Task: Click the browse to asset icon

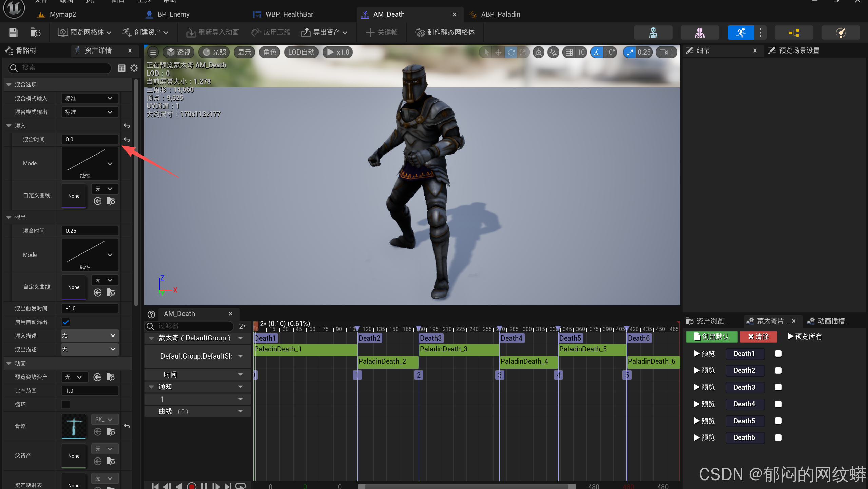Action: click(x=35, y=33)
